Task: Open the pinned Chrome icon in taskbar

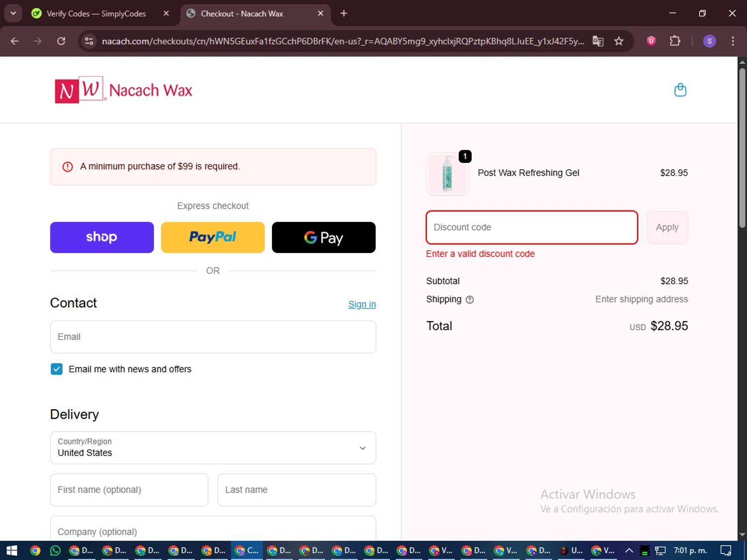Action: (x=35, y=551)
